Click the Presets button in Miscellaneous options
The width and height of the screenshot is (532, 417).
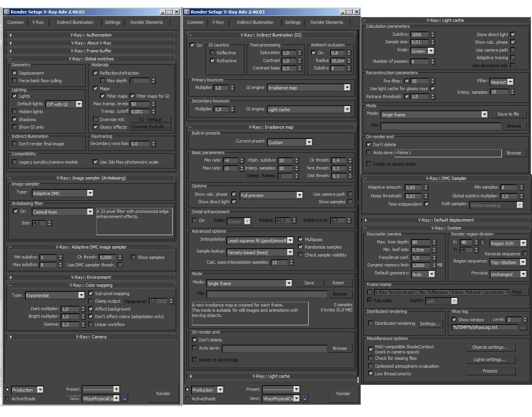point(490,371)
